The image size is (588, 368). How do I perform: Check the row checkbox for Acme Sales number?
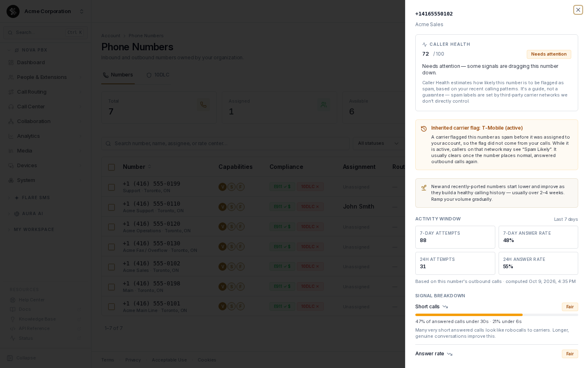point(111,267)
